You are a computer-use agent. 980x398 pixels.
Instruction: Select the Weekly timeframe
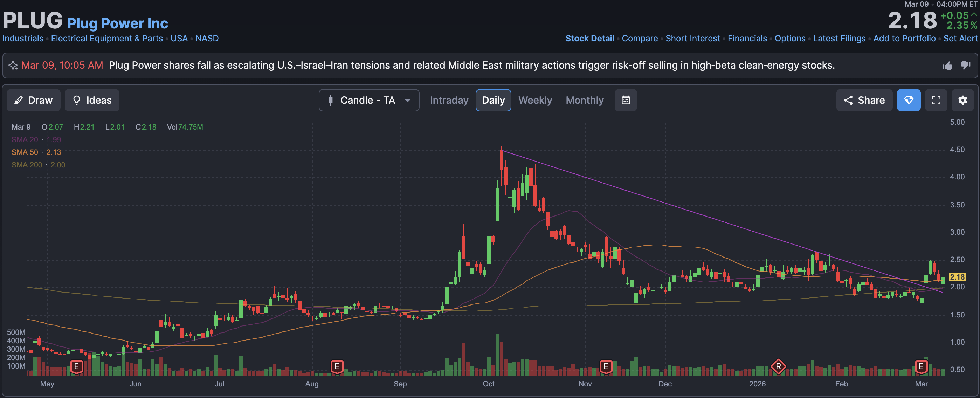click(x=535, y=100)
